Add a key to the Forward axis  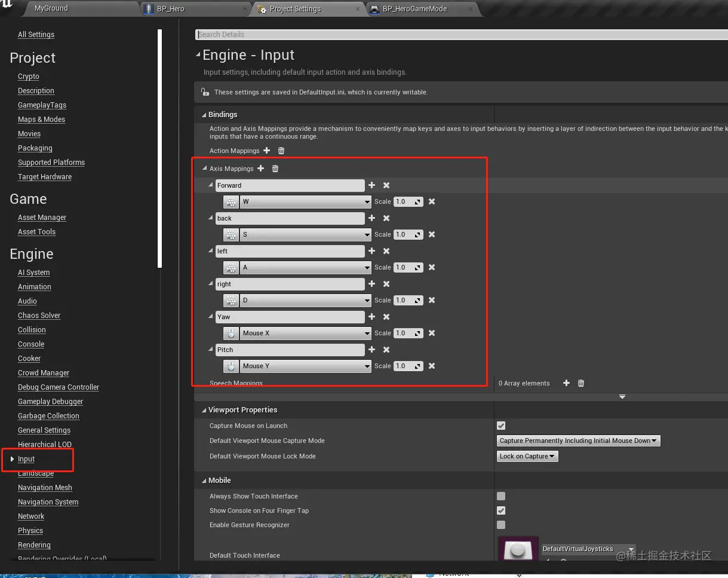coord(372,185)
